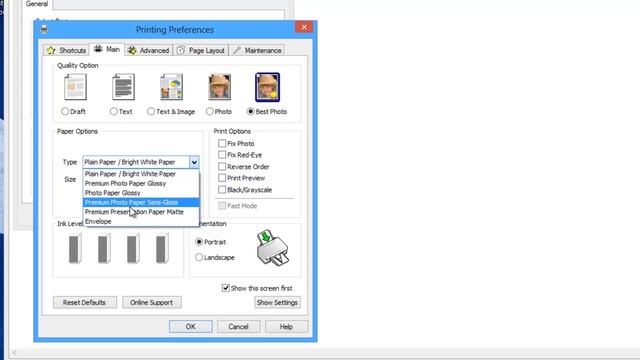Choose the Draft radio button
This screenshot has height=360, width=640.
pos(65,111)
